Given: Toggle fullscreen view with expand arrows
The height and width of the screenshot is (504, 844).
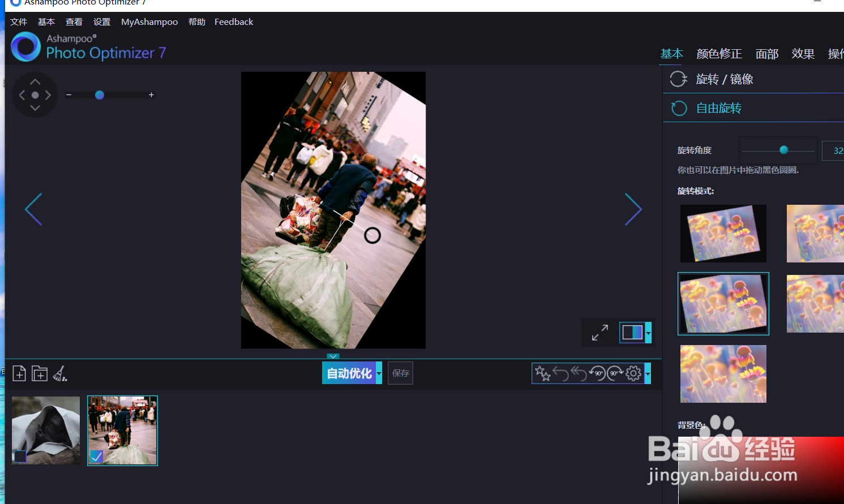Looking at the screenshot, I should click(x=600, y=333).
